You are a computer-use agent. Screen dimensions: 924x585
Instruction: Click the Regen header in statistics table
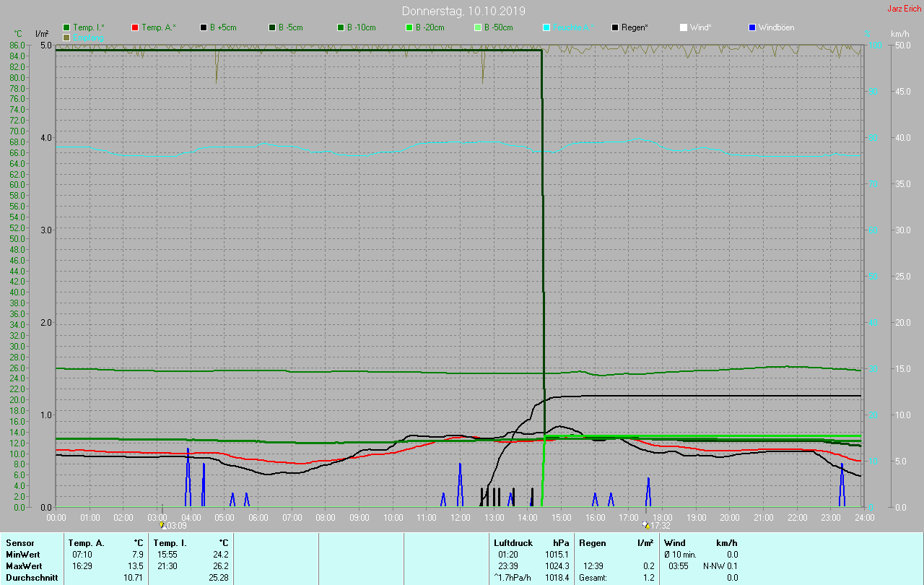pos(592,543)
